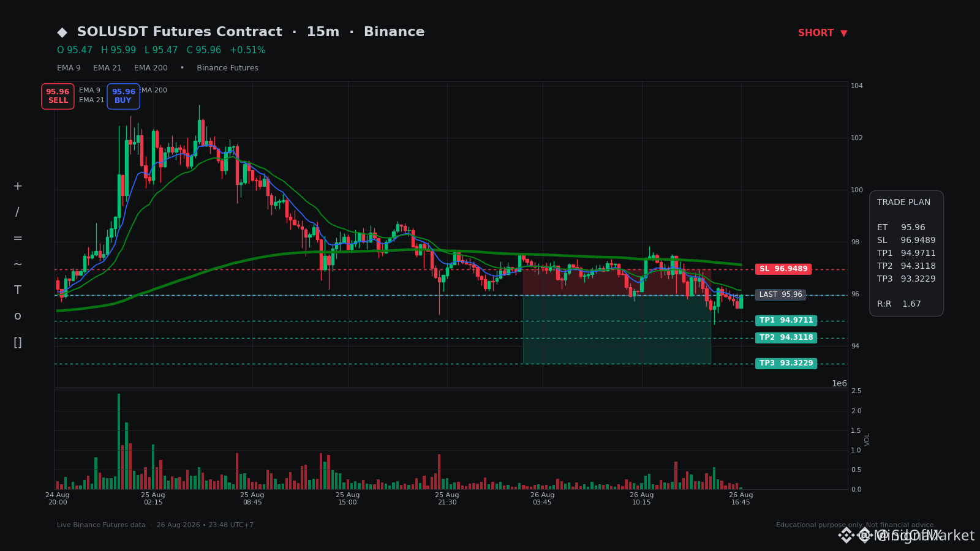The image size is (980, 551).
Task: Click the 2.5 volume axis label
Action: click(856, 391)
